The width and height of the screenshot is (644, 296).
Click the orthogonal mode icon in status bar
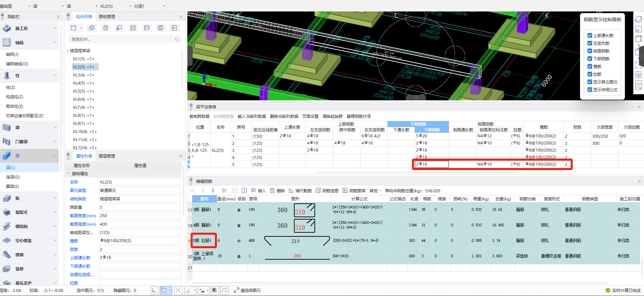(155, 290)
